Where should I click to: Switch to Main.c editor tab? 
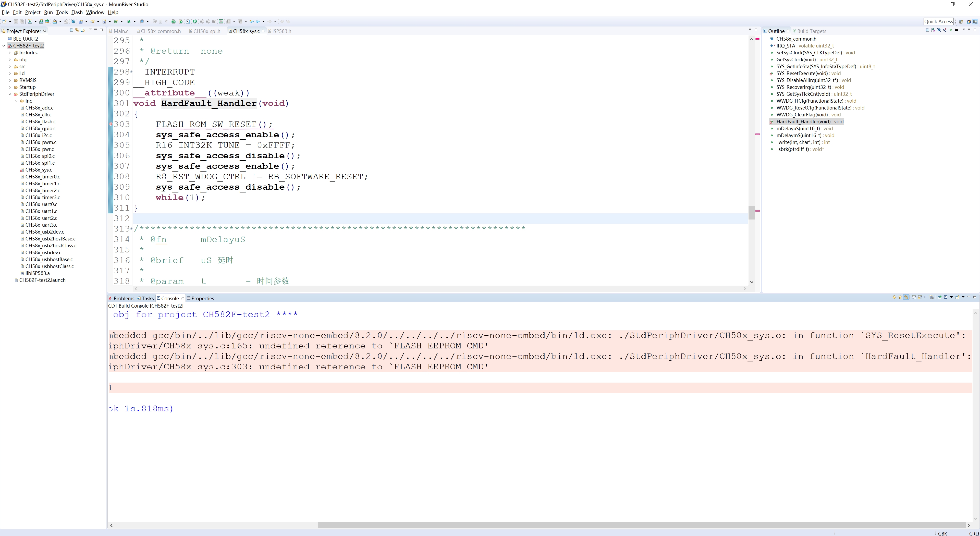pos(119,31)
